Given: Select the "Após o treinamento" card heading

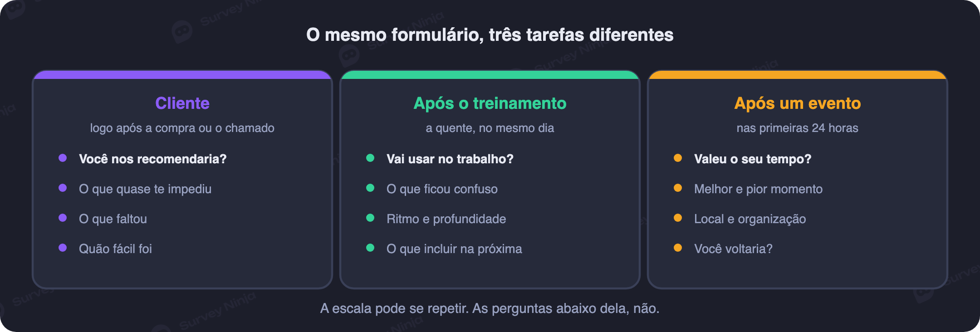Looking at the screenshot, I should tap(490, 103).
